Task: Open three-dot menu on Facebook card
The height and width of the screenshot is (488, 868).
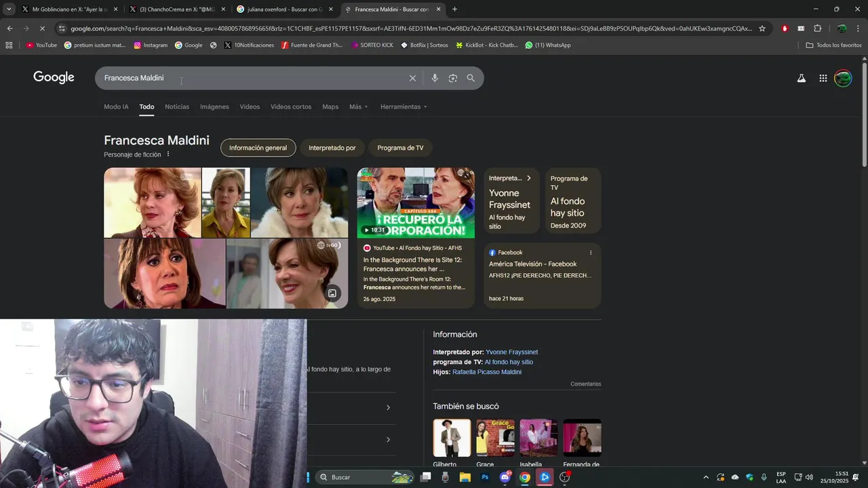Action: 591,253
